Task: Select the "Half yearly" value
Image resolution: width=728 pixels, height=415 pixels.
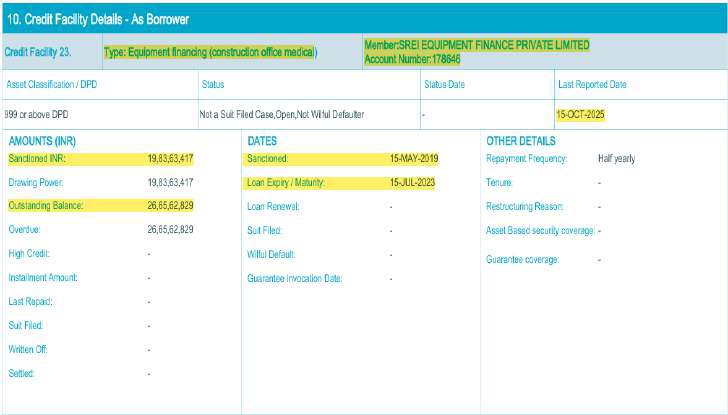Action: [617, 159]
